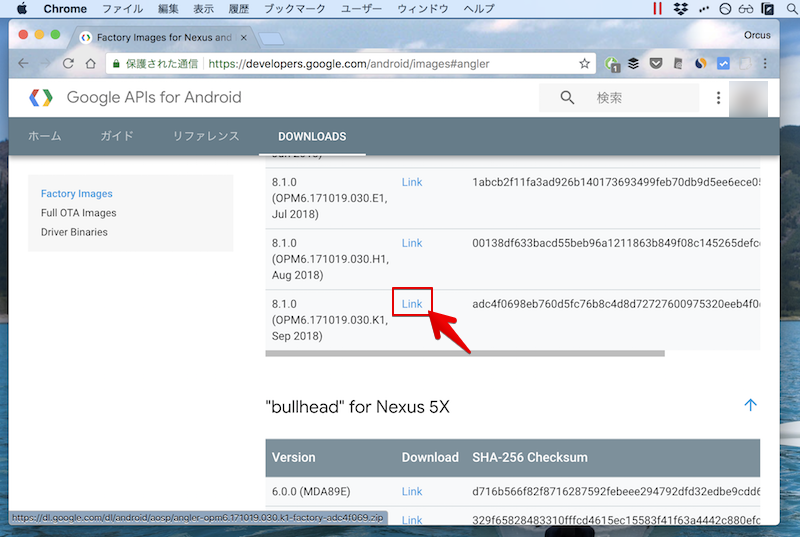The image size is (800, 537).
Task: Open the ウィンドウ menu
Action: [x=422, y=9]
